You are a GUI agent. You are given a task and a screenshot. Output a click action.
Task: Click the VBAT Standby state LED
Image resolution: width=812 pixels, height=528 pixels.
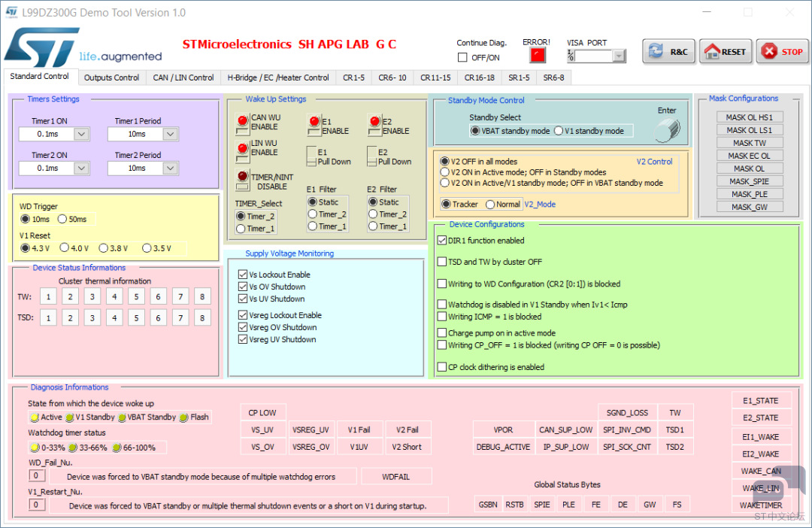pos(122,417)
